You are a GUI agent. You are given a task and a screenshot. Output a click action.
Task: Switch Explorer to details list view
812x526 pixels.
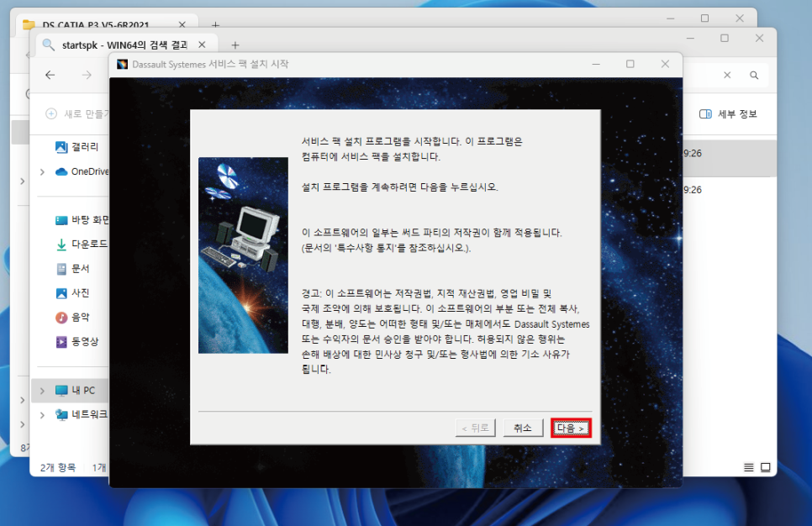point(749,467)
